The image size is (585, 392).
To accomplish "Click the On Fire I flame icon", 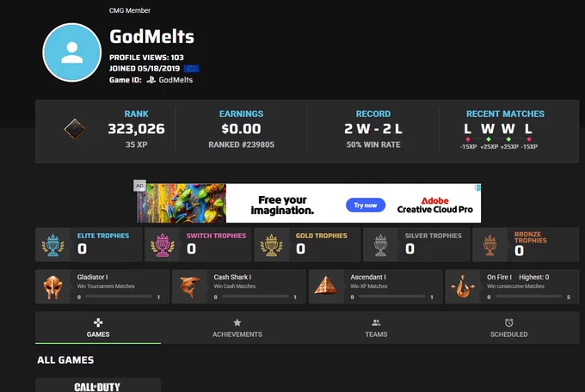I will [463, 286].
